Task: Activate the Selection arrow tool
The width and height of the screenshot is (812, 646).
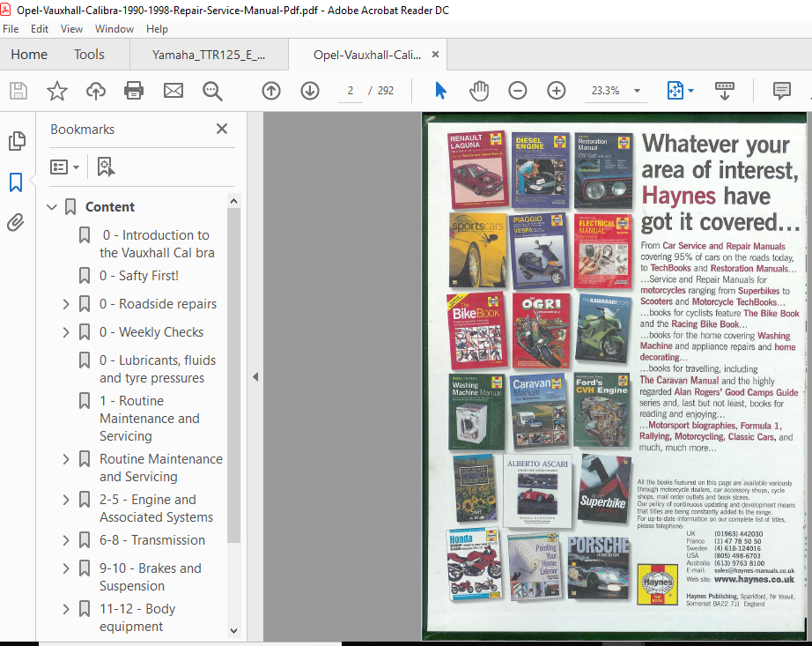Action: (x=440, y=91)
